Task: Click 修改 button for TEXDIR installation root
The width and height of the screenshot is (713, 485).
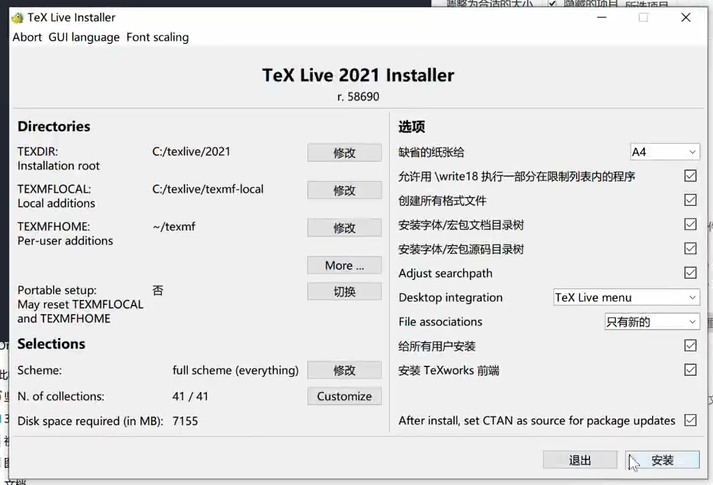Action: coord(344,153)
